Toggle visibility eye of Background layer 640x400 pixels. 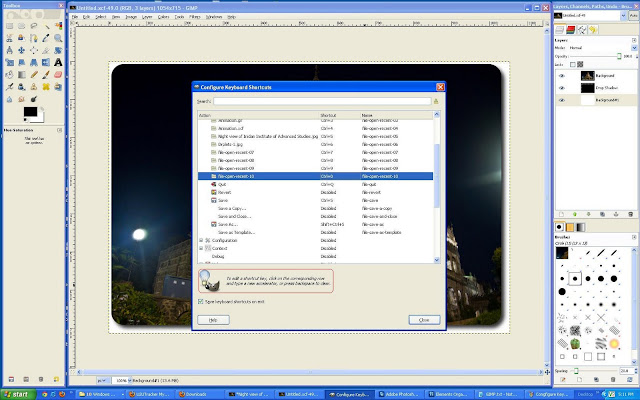(x=562, y=76)
